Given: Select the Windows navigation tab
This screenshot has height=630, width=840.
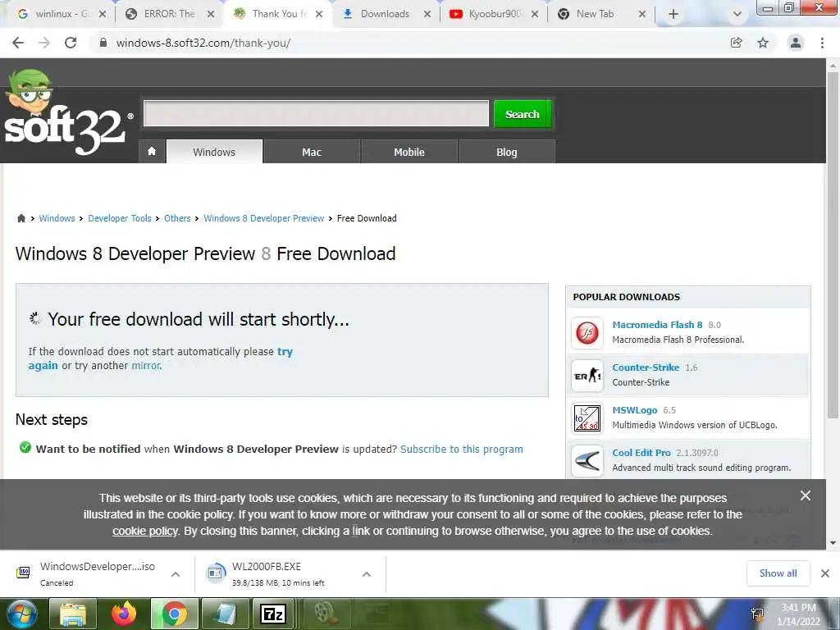Looking at the screenshot, I should (214, 152).
